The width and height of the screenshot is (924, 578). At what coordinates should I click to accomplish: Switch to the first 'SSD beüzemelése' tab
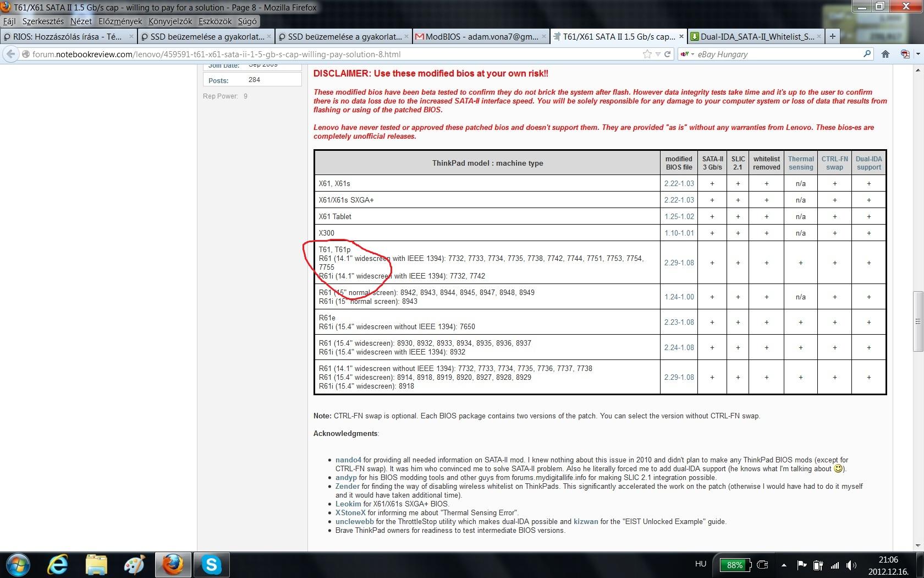tap(206, 36)
